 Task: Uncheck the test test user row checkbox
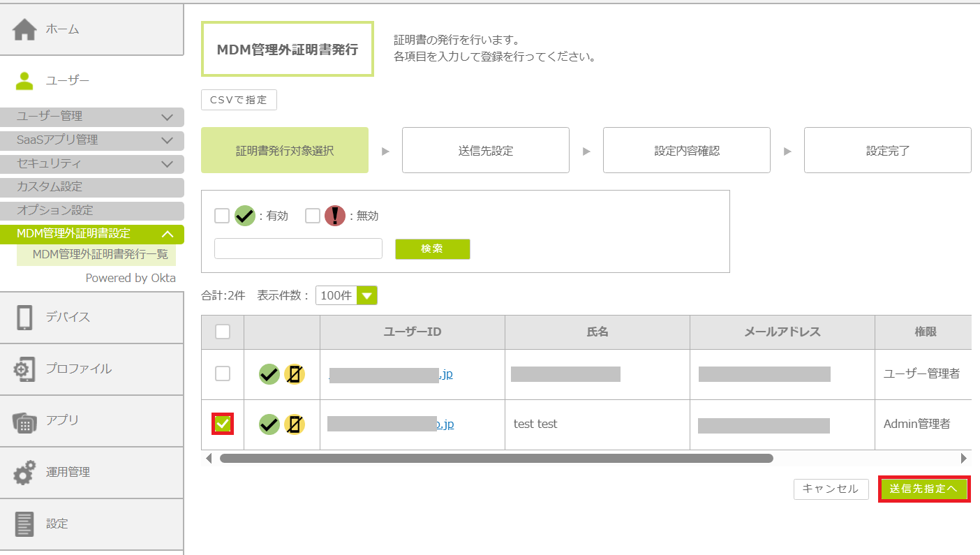click(223, 424)
